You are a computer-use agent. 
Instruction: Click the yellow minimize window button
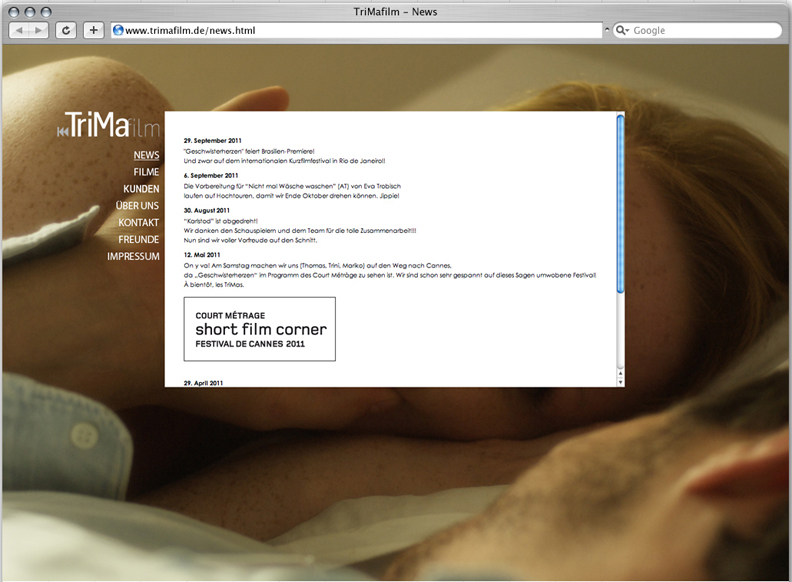coord(30,12)
